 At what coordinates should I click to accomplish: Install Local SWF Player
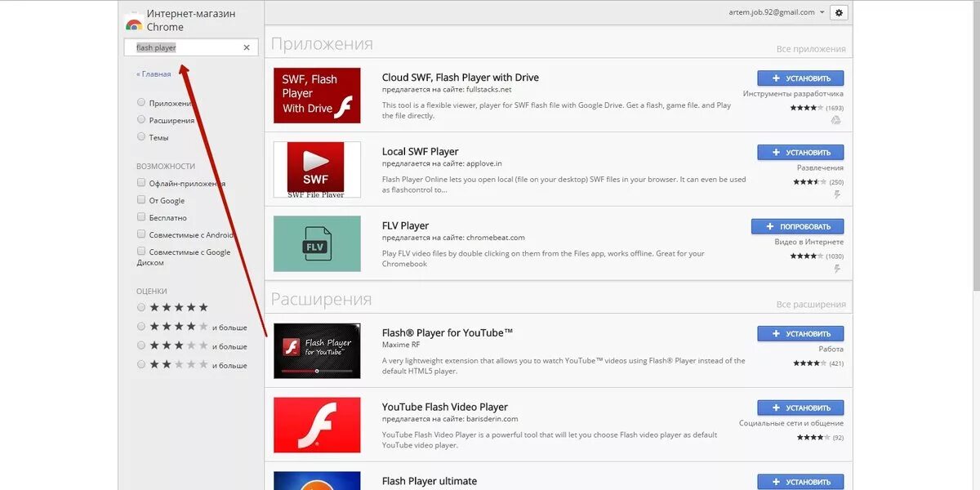pos(800,153)
